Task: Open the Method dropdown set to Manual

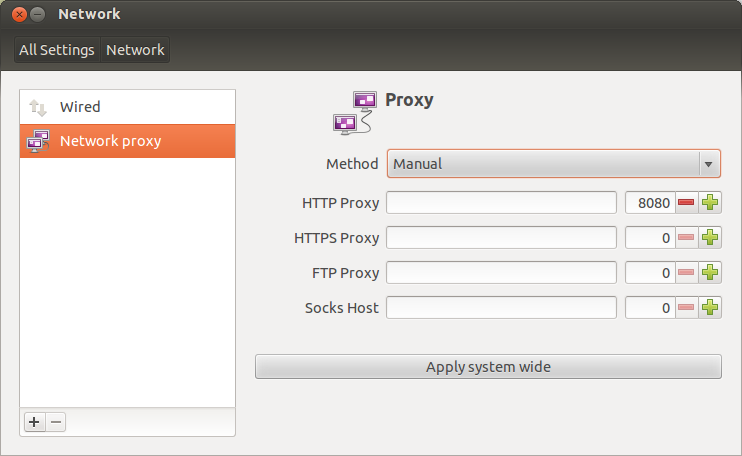Action: 554,164
